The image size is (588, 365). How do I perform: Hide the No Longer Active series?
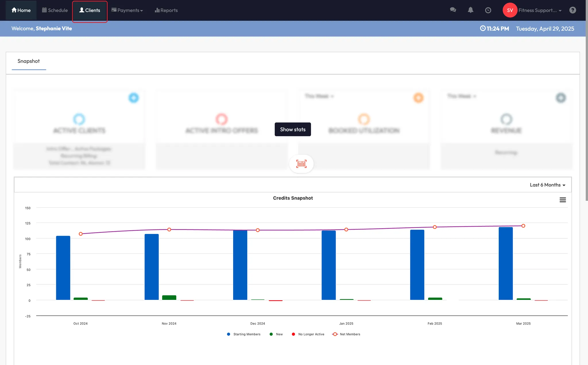(x=311, y=334)
